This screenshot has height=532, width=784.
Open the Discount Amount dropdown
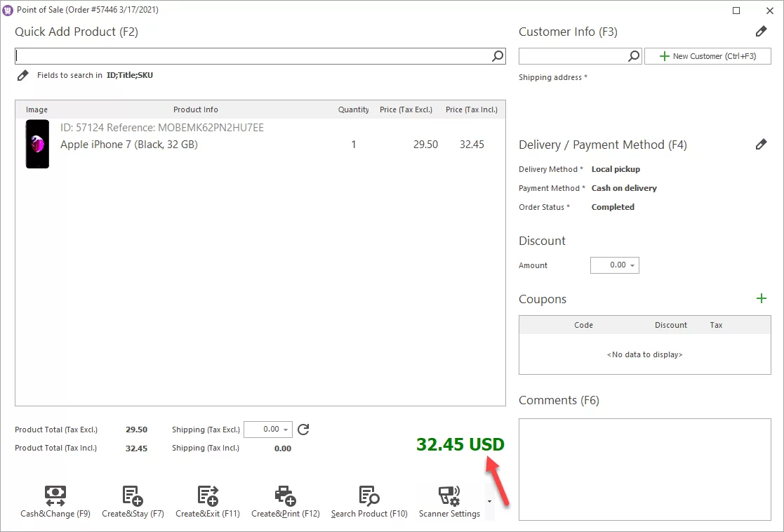[634, 265]
